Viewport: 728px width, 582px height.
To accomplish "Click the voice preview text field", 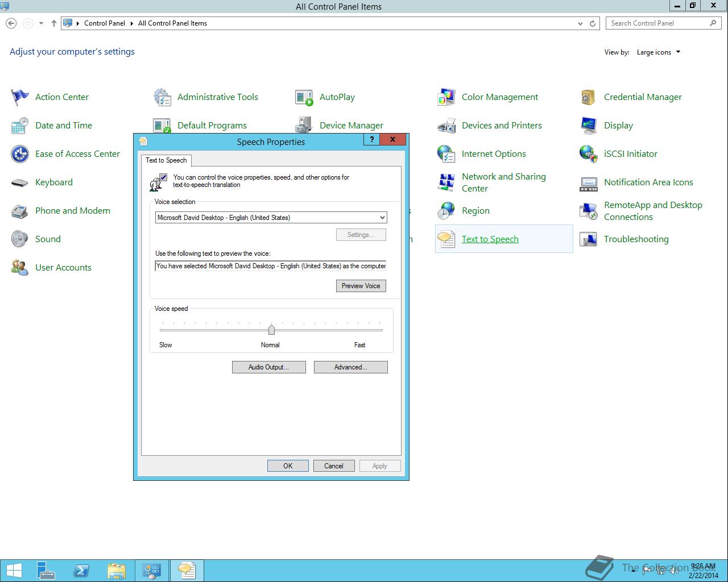I will [x=271, y=266].
